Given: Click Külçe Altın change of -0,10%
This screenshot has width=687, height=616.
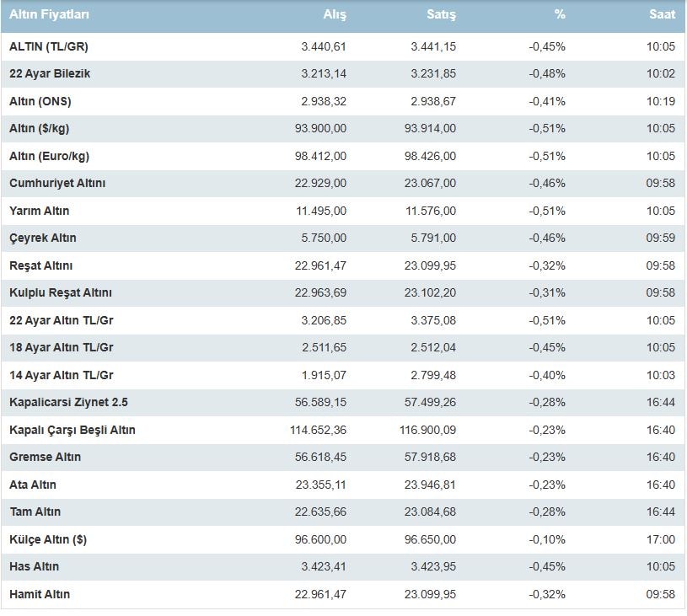Looking at the screenshot, I should (x=547, y=539).
